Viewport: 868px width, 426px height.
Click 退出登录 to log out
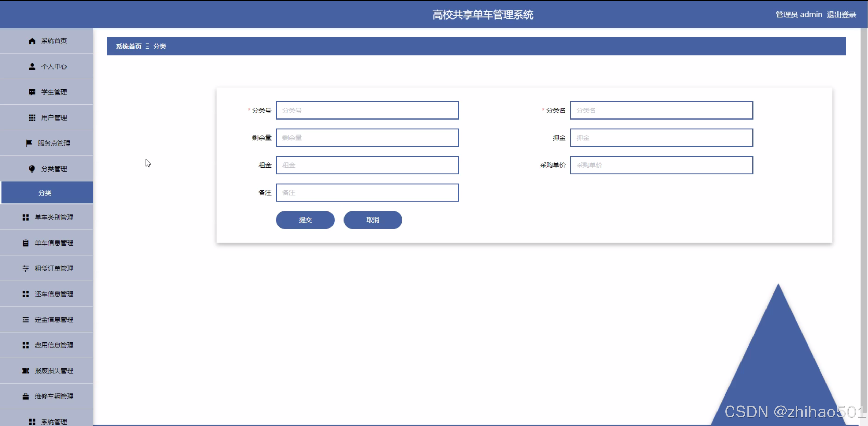[x=841, y=15]
